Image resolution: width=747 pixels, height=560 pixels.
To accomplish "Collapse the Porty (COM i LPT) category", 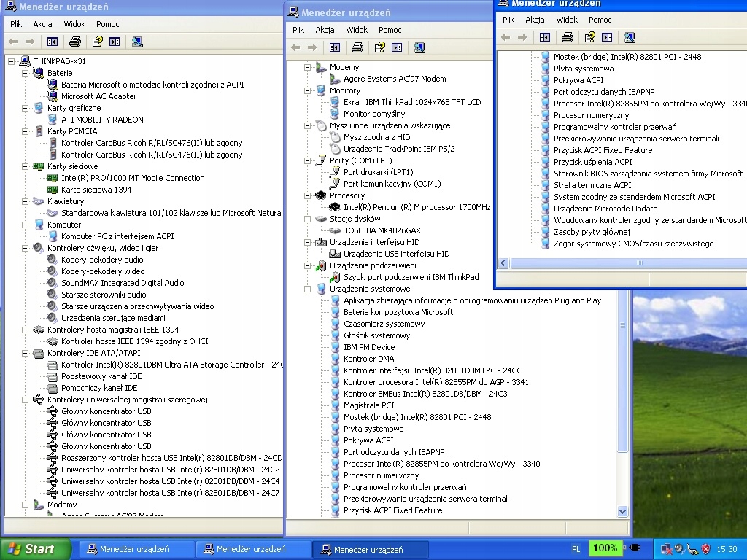I will (308, 160).
